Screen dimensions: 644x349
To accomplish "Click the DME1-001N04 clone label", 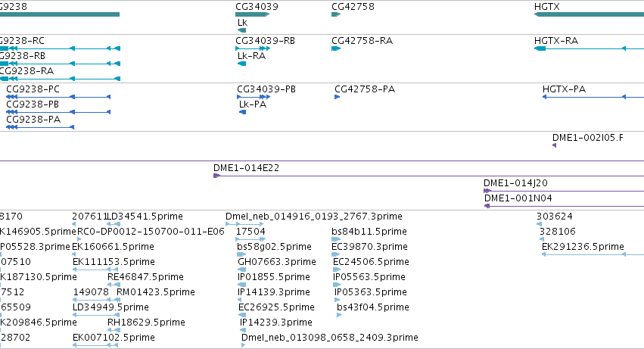I will 518,198.
